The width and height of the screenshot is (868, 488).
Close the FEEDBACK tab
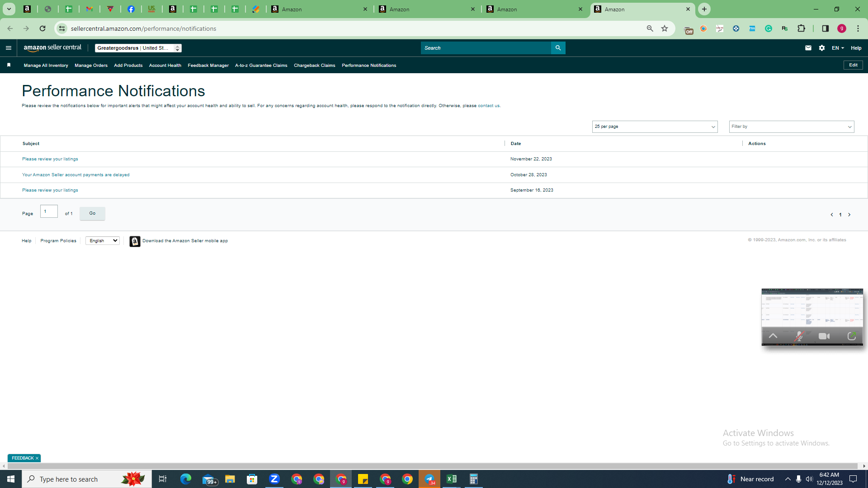[37, 458]
